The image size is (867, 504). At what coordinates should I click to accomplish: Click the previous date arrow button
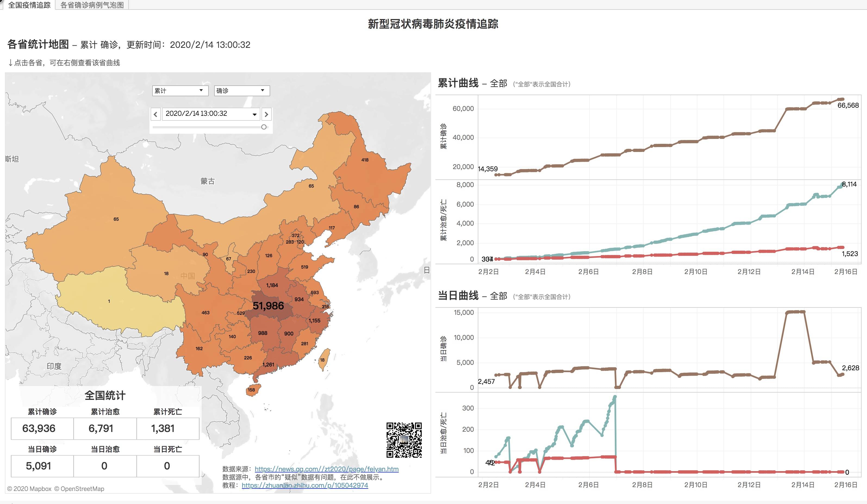[155, 114]
